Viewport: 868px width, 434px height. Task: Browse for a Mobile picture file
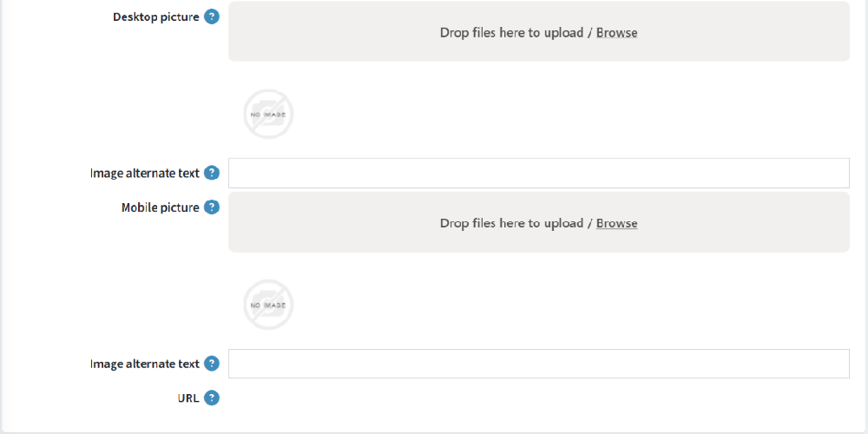click(616, 223)
